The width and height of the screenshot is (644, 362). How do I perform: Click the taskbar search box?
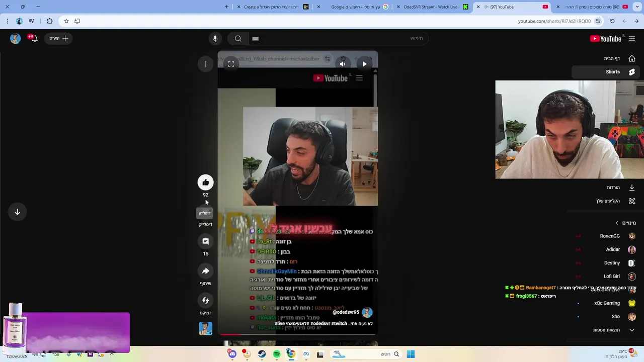[365, 354]
